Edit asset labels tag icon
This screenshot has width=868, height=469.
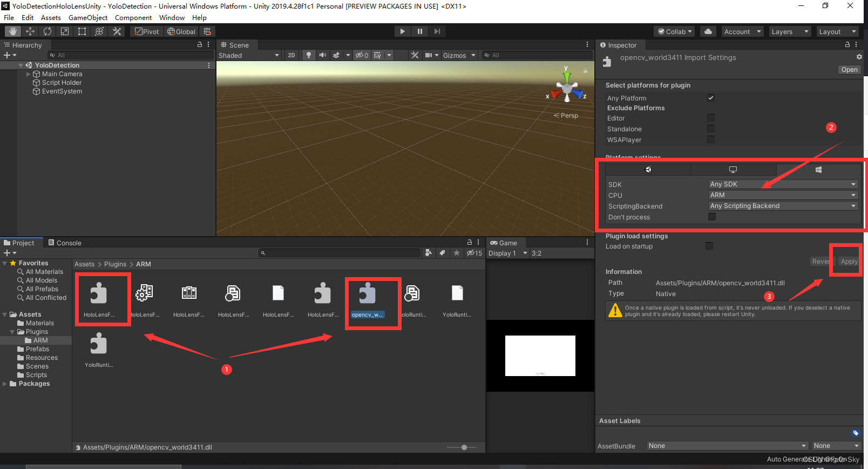tap(856, 433)
